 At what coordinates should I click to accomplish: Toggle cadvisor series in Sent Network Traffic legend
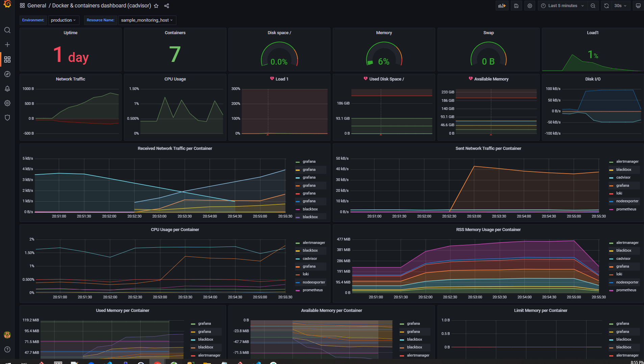(x=623, y=178)
